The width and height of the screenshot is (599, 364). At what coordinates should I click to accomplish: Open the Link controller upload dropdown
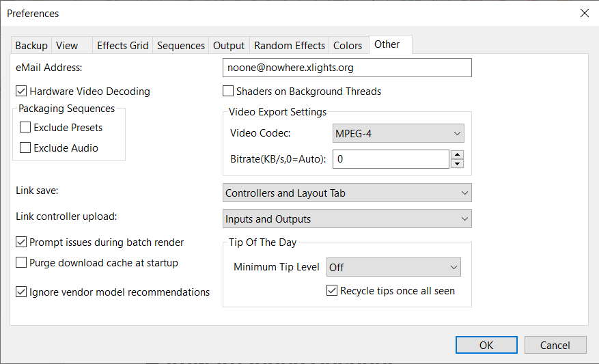tap(347, 219)
